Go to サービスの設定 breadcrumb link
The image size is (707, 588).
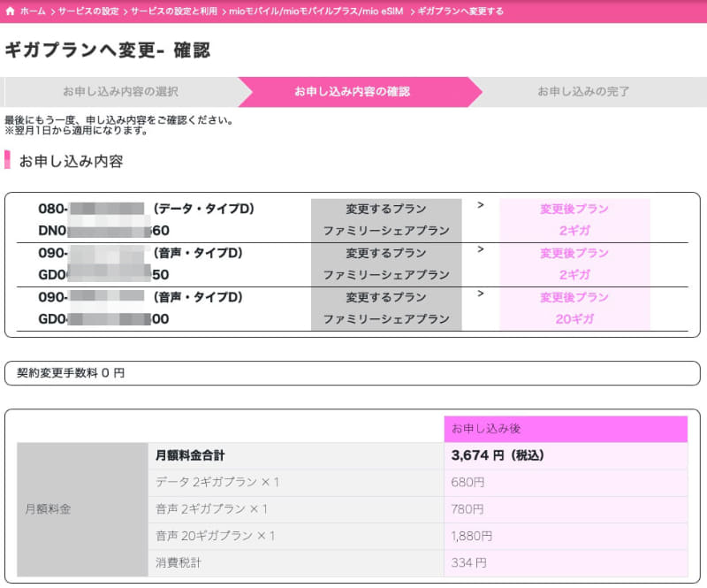88,11
